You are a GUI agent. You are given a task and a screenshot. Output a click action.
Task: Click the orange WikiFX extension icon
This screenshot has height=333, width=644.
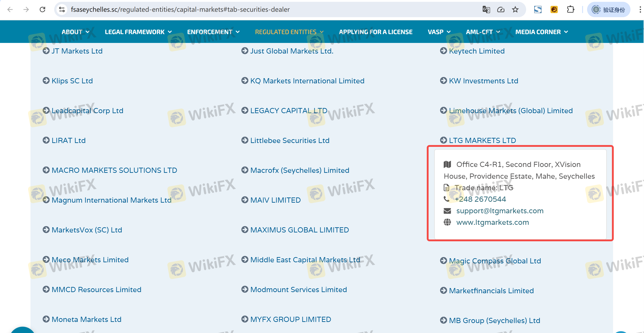pyautogui.click(x=554, y=9)
